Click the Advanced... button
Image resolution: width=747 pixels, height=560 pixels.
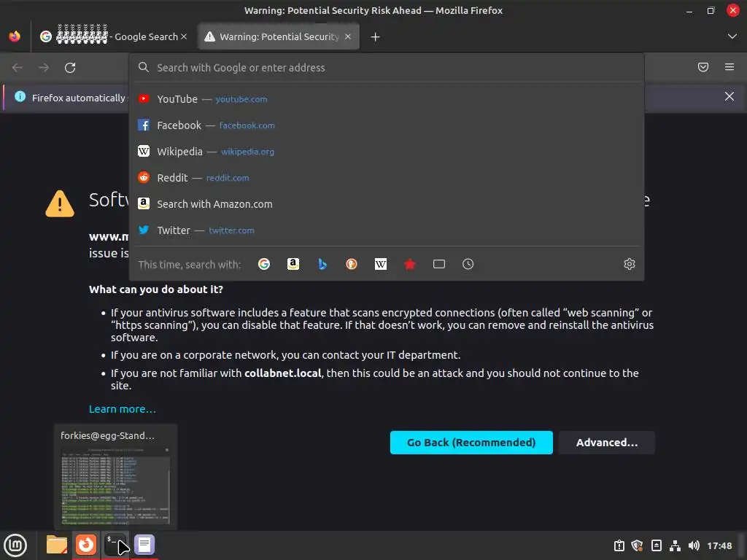pyautogui.click(x=606, y=443)
